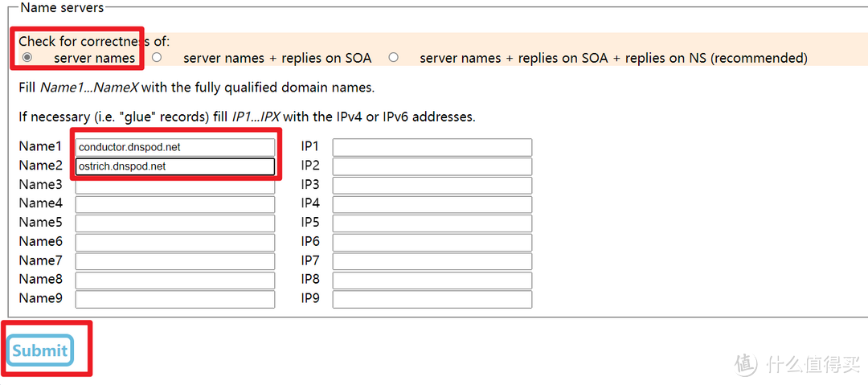This screenshot has height=385, width=868.
Task: Click the IP3 address input field
Action: pyautogui.click(x=432, y=186)
